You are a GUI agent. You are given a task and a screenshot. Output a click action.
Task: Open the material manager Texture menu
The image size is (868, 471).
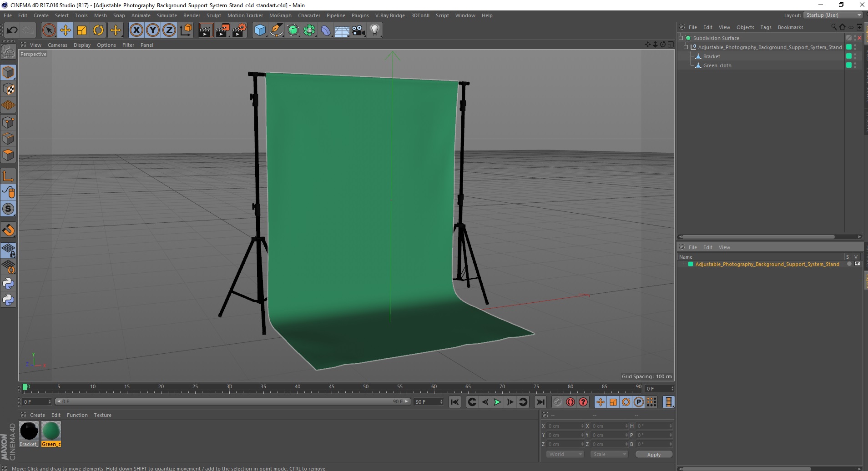102,415
